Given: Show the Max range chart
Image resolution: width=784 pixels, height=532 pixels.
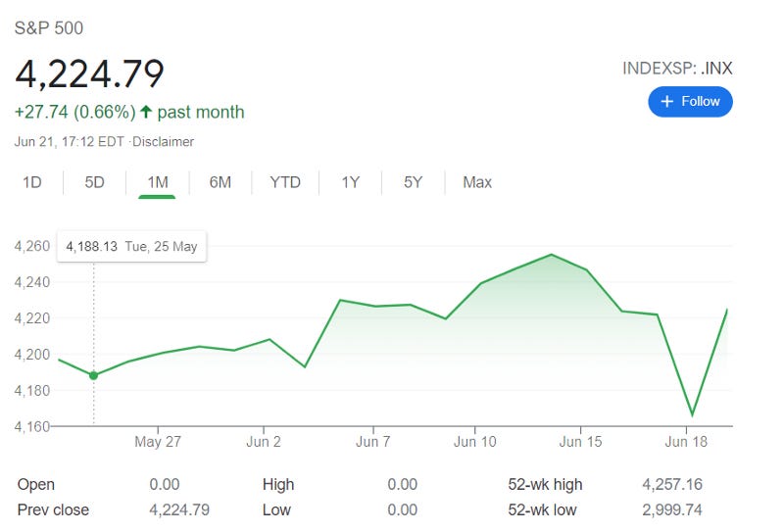Looking at the screenshot, I should (x=477, y=182).
